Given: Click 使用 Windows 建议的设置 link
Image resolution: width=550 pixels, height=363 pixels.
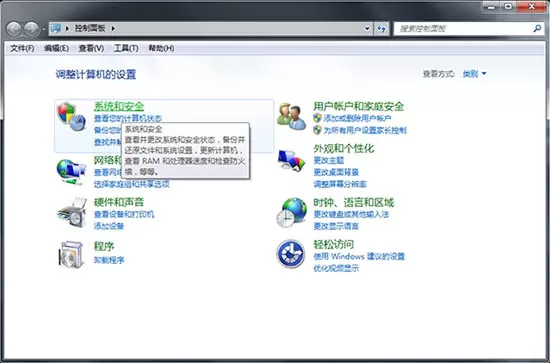Looking at the screenshot, I should pos(359,256).
